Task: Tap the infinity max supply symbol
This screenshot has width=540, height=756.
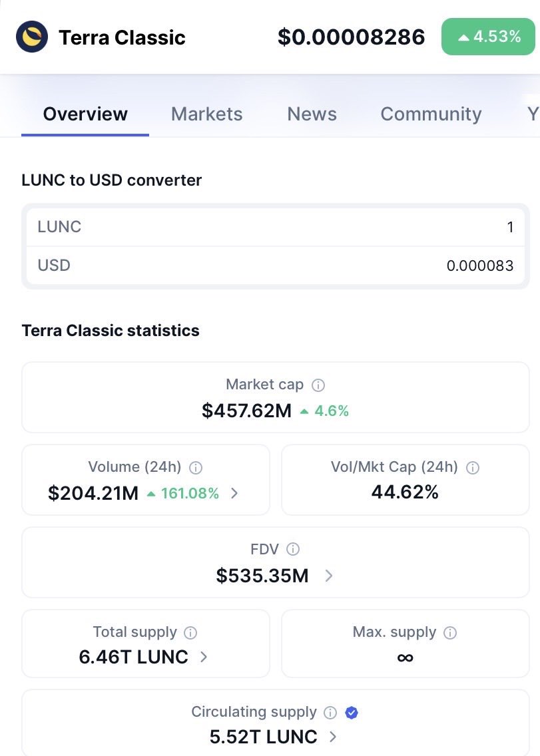Action: coord(405,658)
